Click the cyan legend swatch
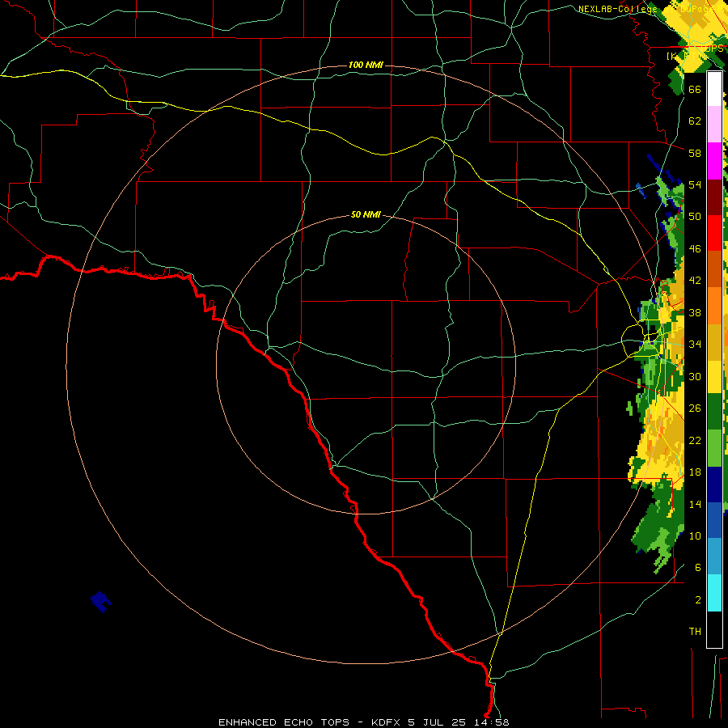 pyautogui.click(x=714, y=594)
